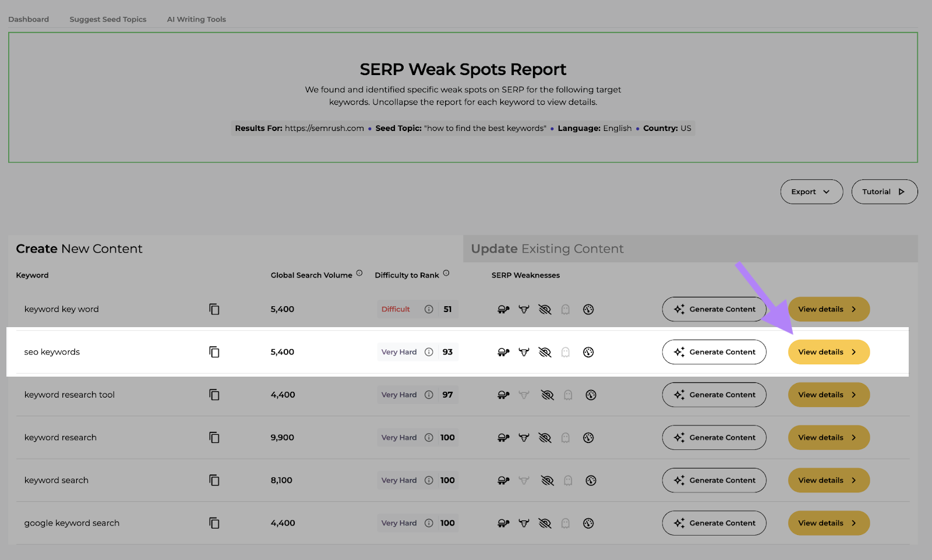The image size is (932, 560).
Task: Switch to Update Existing Content tab
Action: point(547,249)
